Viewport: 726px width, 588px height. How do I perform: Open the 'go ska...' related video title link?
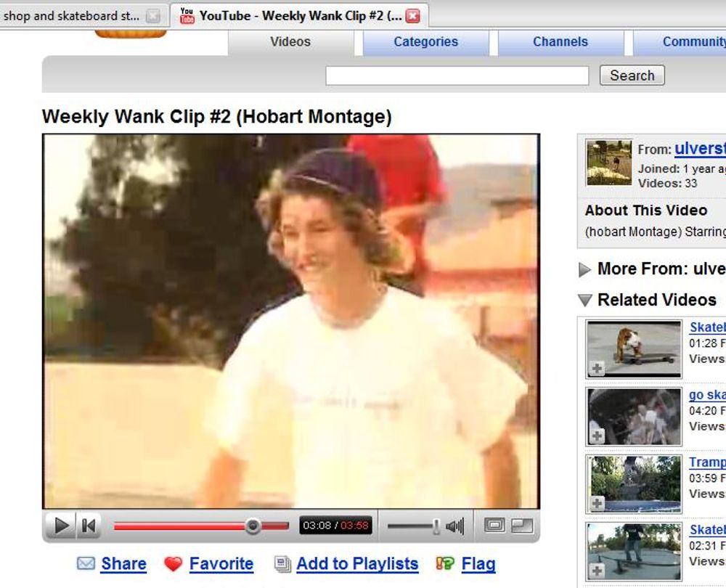(x=707, y=395)
